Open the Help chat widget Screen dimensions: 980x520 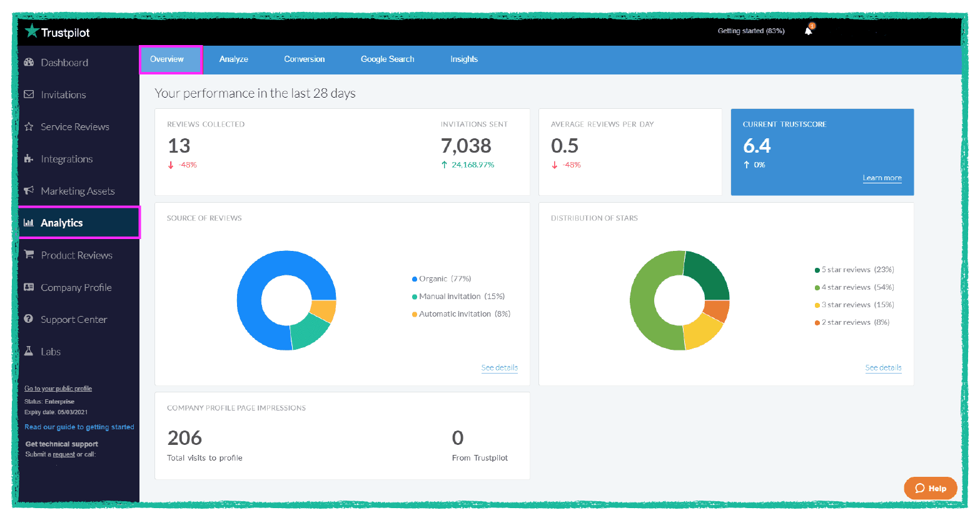[x=930, y=488]
